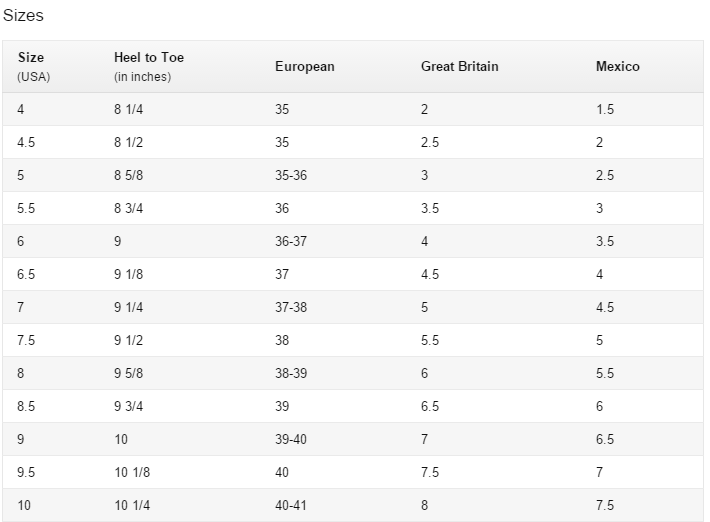Click the Size (USA) column header

(x=31, y=66)
